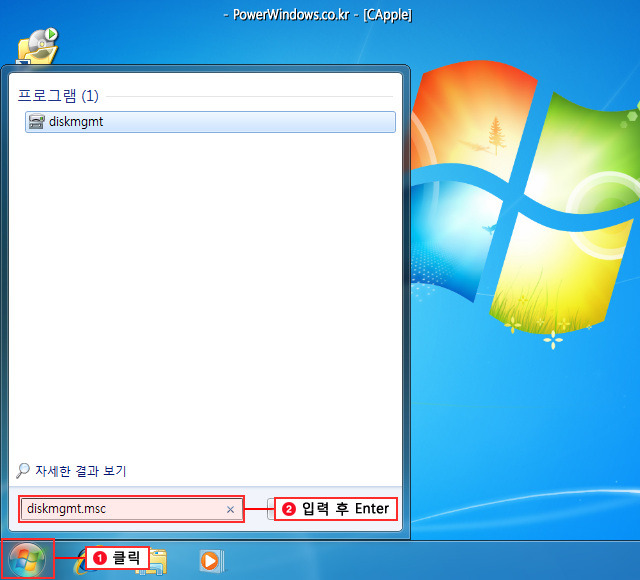
Task: Open the '자세한 결과 보기' link
Action: tap(81, 471)
